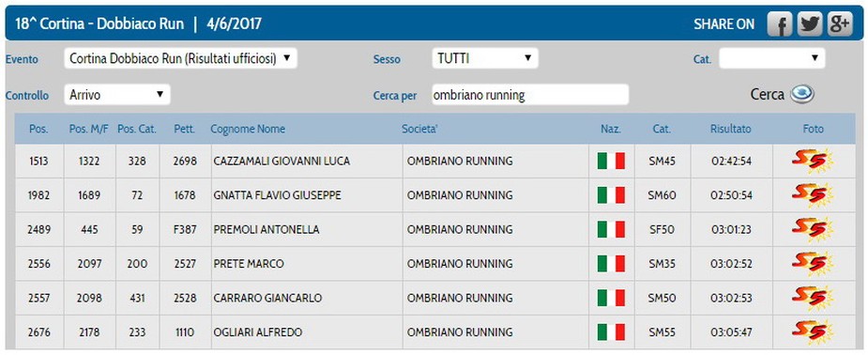Sort by the Pos. column header
The image size is (868, 355).
click(38, 129)
